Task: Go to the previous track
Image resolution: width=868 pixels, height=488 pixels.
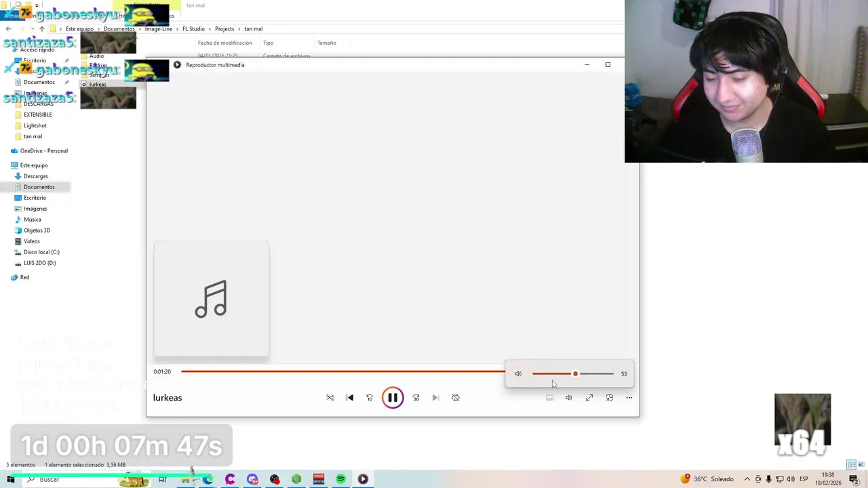Action: [350, 398]
